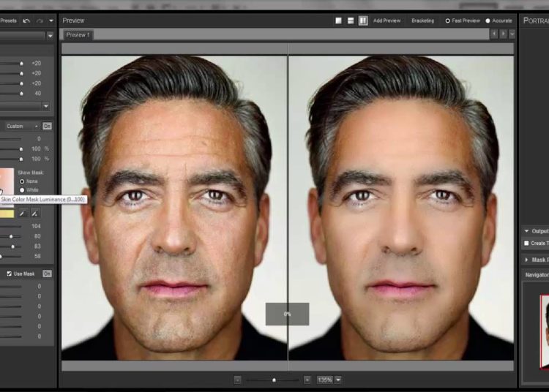549x392 pixels.
Task: Select the Preview 1 tab
Action: point(78,34)
